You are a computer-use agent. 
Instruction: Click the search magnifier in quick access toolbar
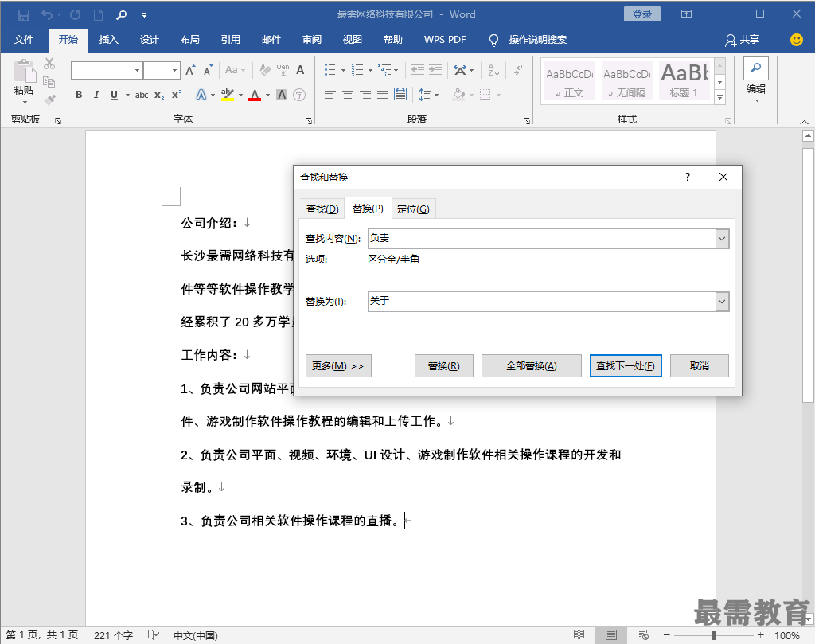click(x=122, y=14)
